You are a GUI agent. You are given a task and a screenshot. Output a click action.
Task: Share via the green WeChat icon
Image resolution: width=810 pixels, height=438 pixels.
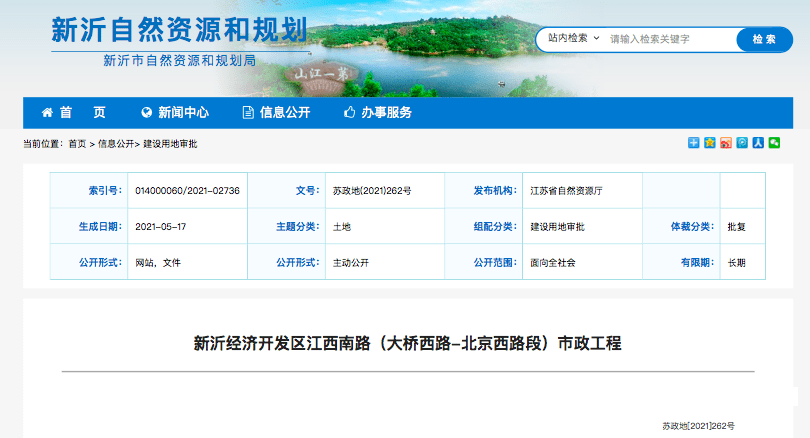[x=774, y=143]
